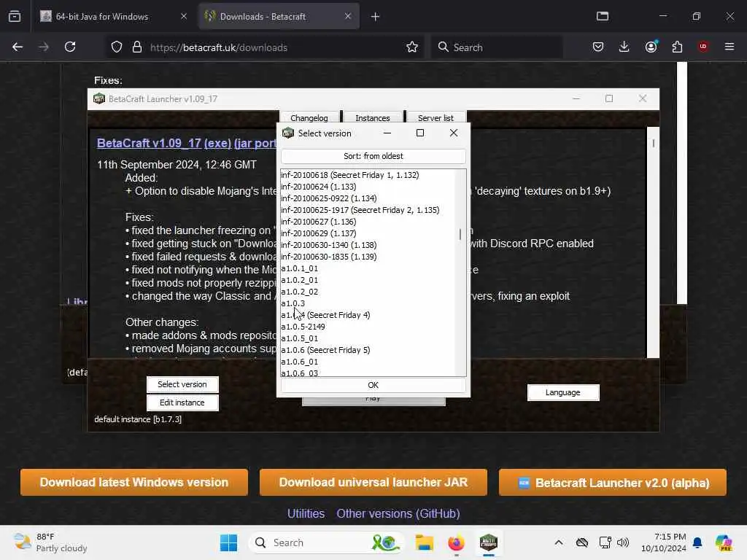Open the Language button in launcher

563,392
